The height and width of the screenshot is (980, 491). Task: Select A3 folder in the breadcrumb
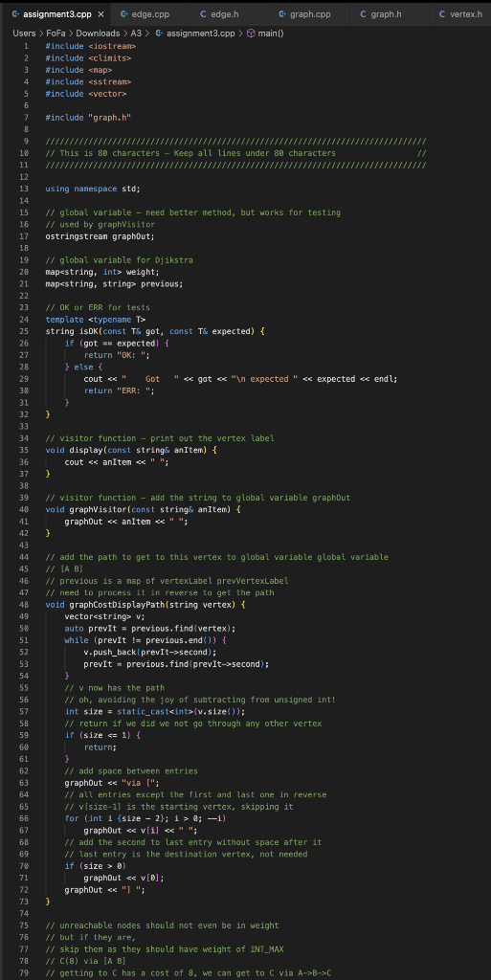(136, 33)
